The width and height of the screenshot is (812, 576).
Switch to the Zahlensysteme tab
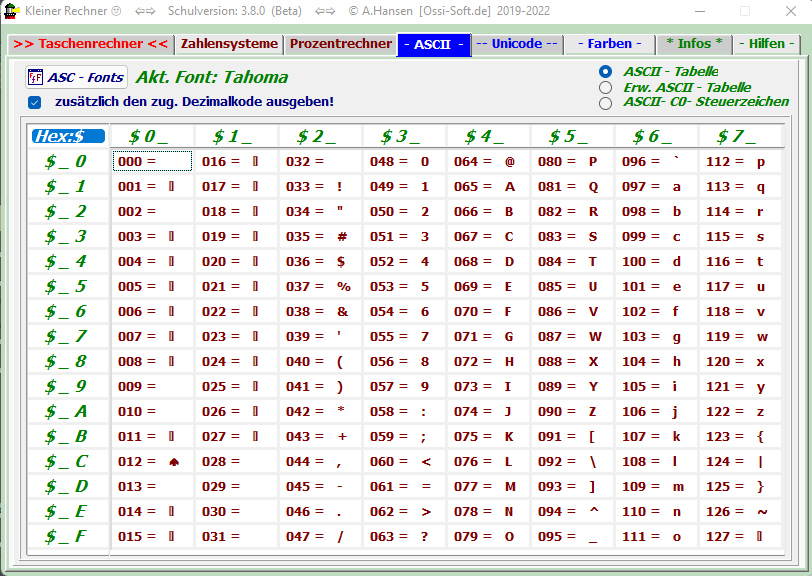pos(229,44)
